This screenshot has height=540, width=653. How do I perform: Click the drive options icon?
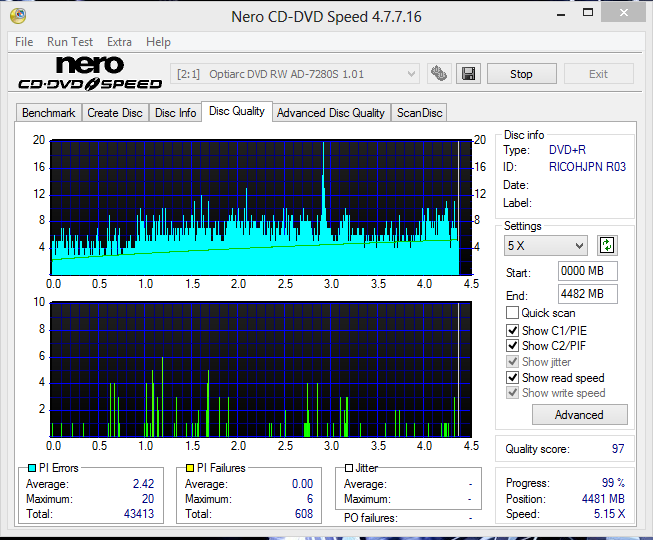coord(438,74)
